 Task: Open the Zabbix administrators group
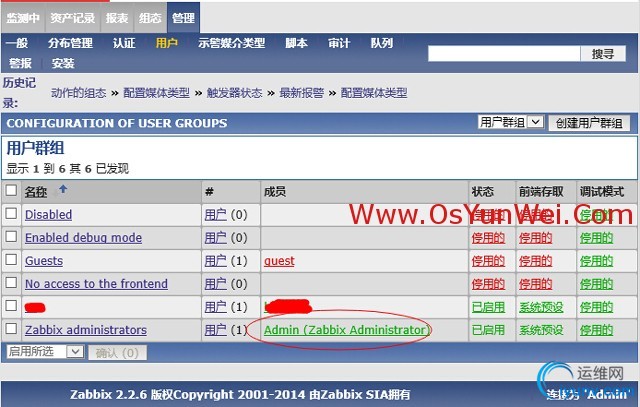click(x=86, y=330)
